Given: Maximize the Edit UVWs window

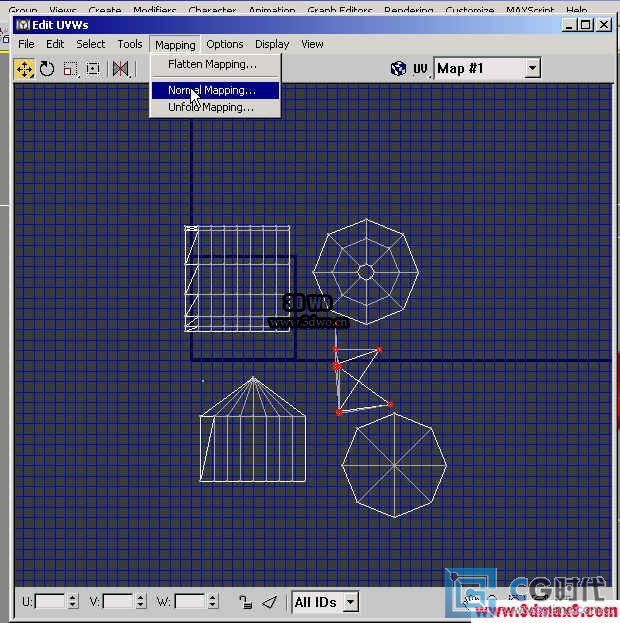Looking at the screenshot, I should pos(585,25).
